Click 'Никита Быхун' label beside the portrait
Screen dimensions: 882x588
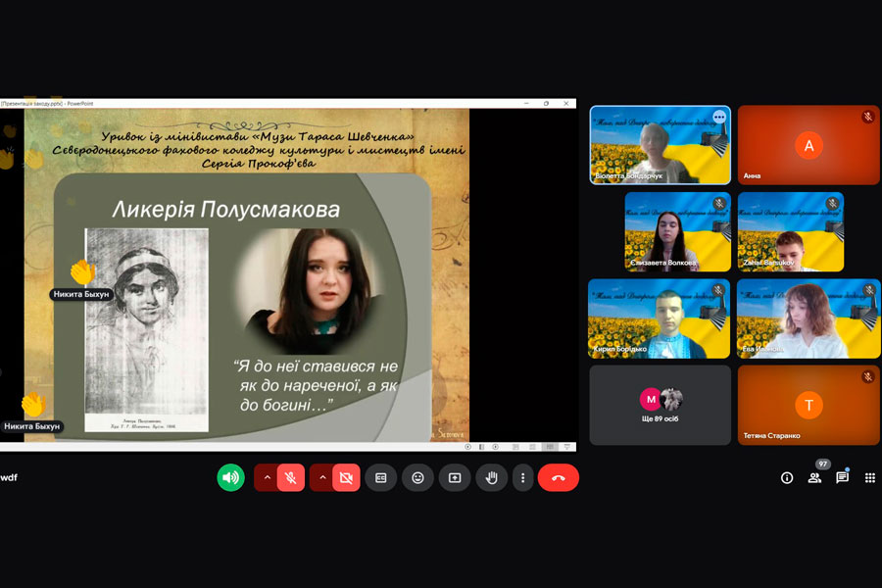(x=81, y=294)
